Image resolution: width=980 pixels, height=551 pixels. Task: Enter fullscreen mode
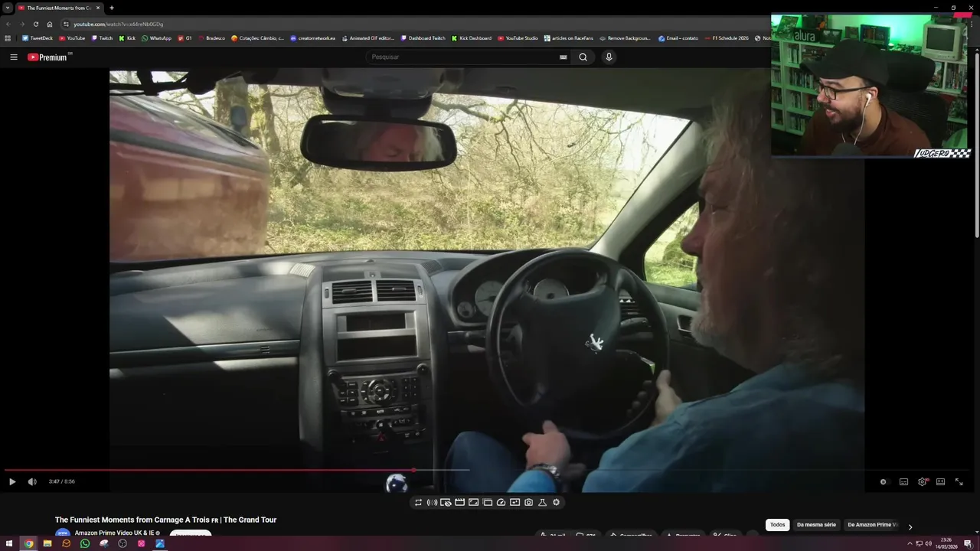tap(959, 482)
